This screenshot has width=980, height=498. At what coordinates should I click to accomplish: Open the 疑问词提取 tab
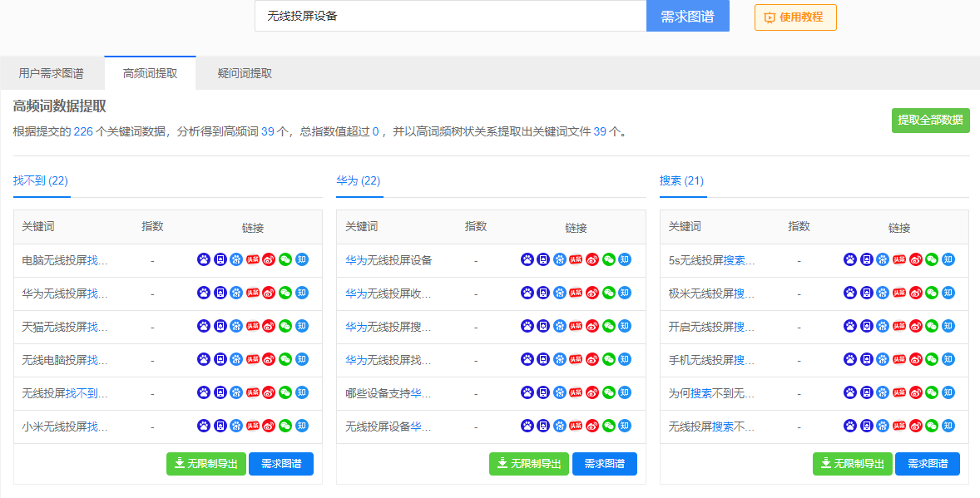click(245, 73)
